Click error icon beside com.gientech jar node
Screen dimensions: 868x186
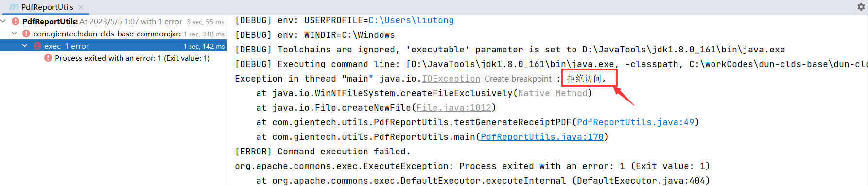[26, 34]
